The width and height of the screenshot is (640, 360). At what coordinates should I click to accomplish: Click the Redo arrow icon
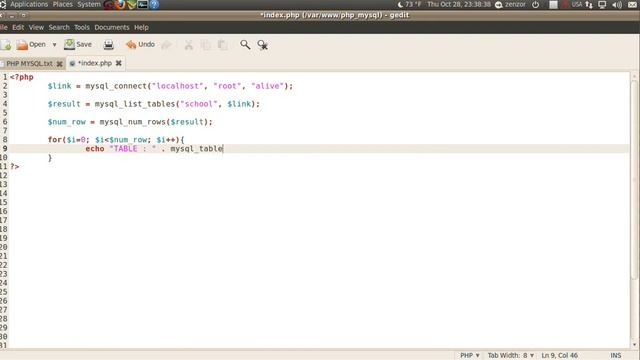tap(166, 45)
